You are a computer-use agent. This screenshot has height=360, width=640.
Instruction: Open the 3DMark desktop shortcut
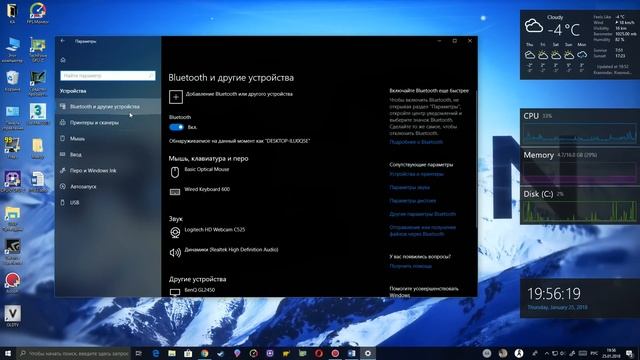coord(38,114)
